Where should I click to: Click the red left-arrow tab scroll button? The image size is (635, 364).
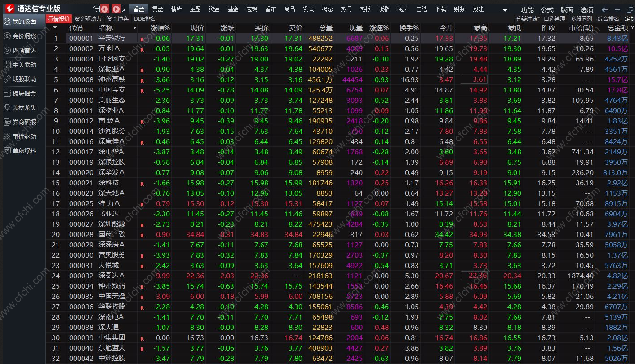coord(104,9)
